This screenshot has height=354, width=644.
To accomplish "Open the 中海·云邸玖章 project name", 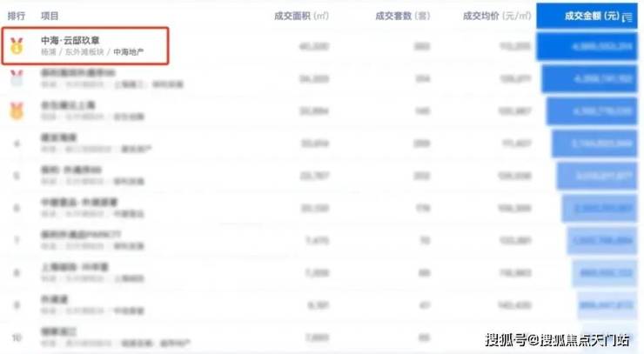I will [70, 40].
